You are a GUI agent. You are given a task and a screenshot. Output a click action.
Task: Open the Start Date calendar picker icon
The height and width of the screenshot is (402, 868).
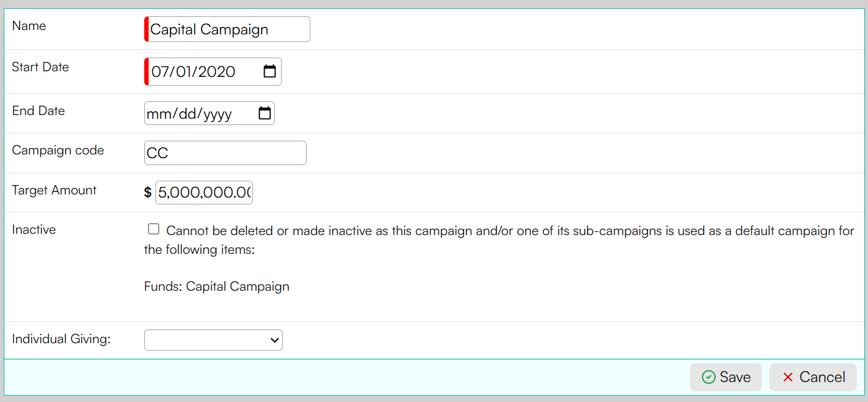[270, 71]
